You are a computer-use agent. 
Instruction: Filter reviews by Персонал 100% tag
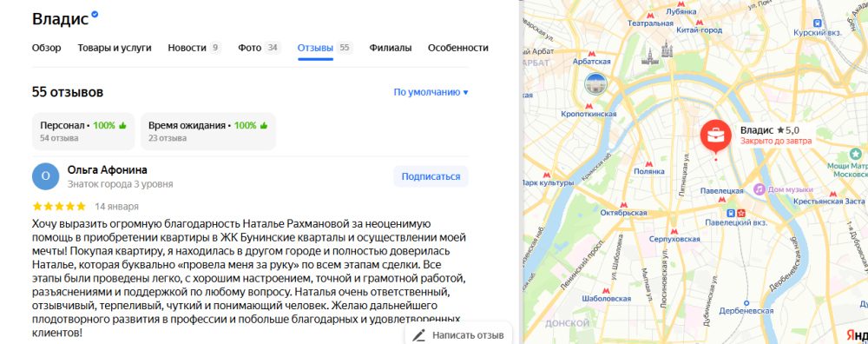(83, 131)
